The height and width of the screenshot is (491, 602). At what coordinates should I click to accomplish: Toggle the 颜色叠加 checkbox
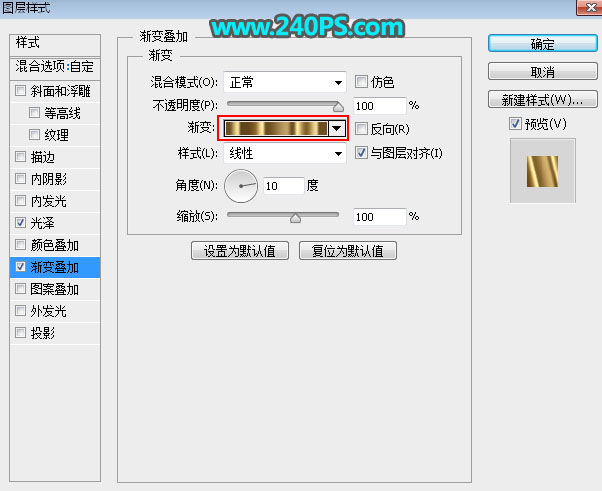20,245
